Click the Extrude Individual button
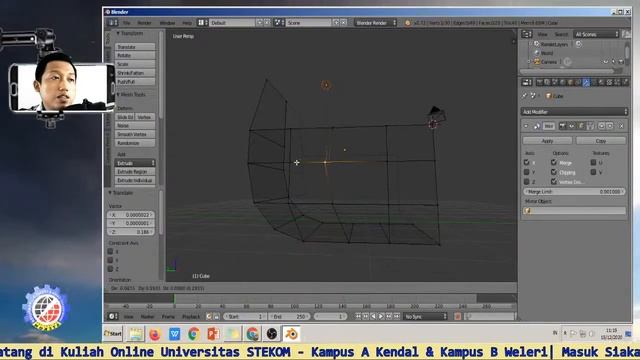This screenshot has height=360, width=640. coord(135,180)
